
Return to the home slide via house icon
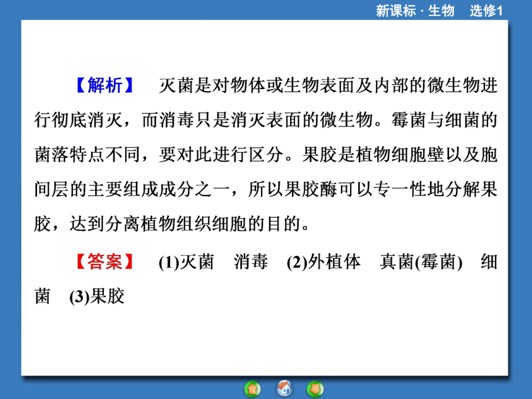[x=285, y=388]
